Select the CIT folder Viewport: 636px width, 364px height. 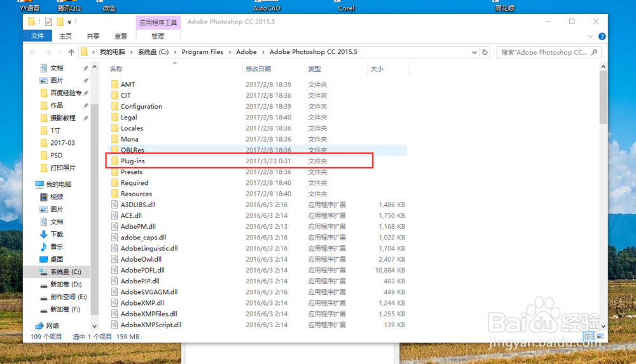point(126,95)
